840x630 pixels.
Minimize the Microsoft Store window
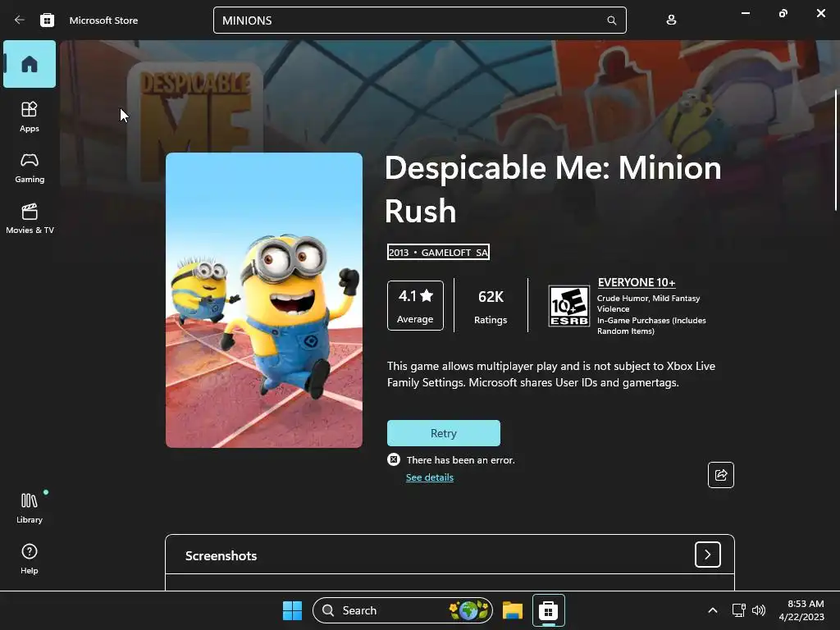pos(745,13)
